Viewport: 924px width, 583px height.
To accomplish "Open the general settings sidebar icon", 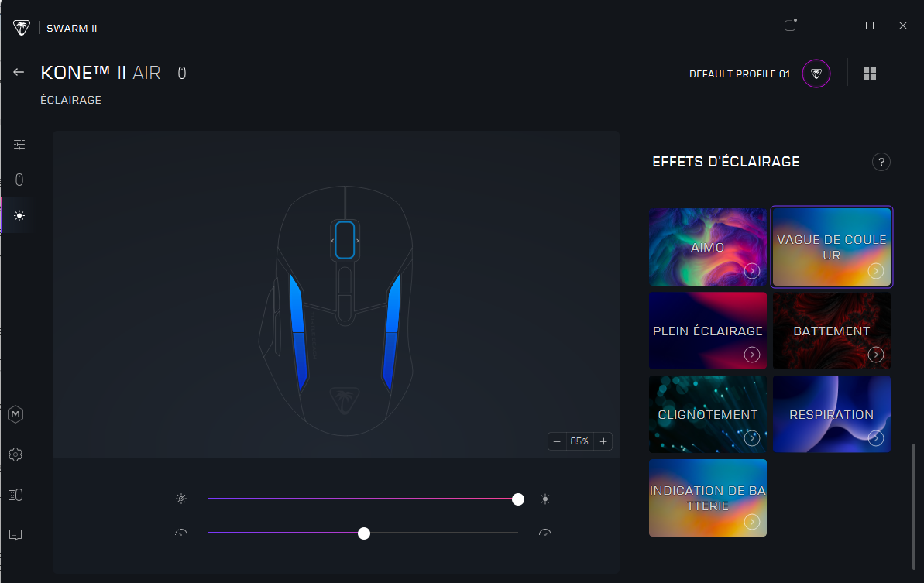I will (19, 144).
